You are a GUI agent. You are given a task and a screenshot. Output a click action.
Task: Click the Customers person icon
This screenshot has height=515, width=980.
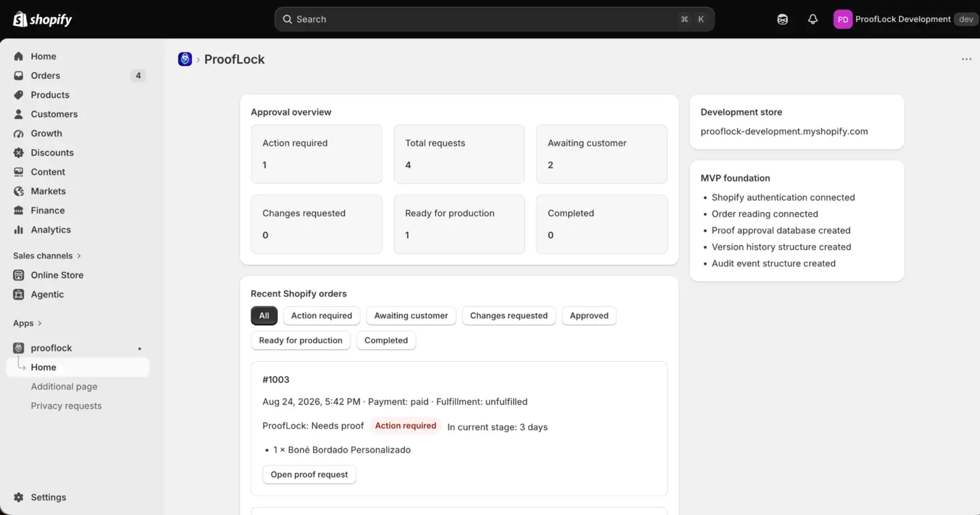[18, 114]
